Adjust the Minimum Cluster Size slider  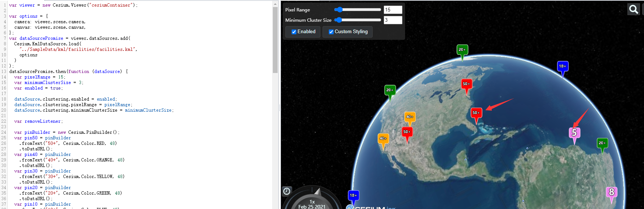pos(358,20)
